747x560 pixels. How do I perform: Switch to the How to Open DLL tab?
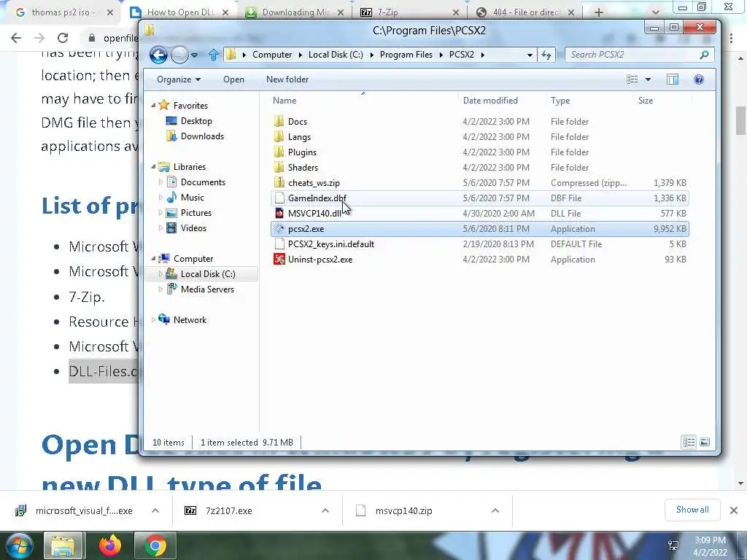point(181,12)
